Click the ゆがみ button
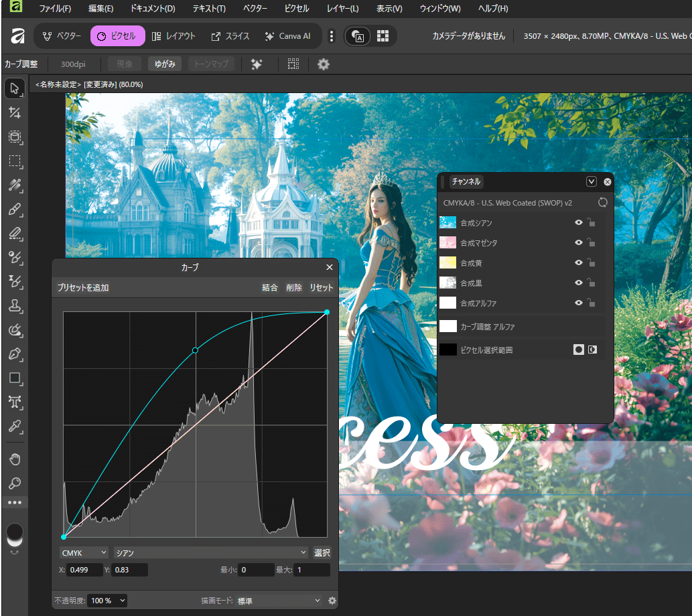This screenshot has width=692, height=616. pos(165,64)
